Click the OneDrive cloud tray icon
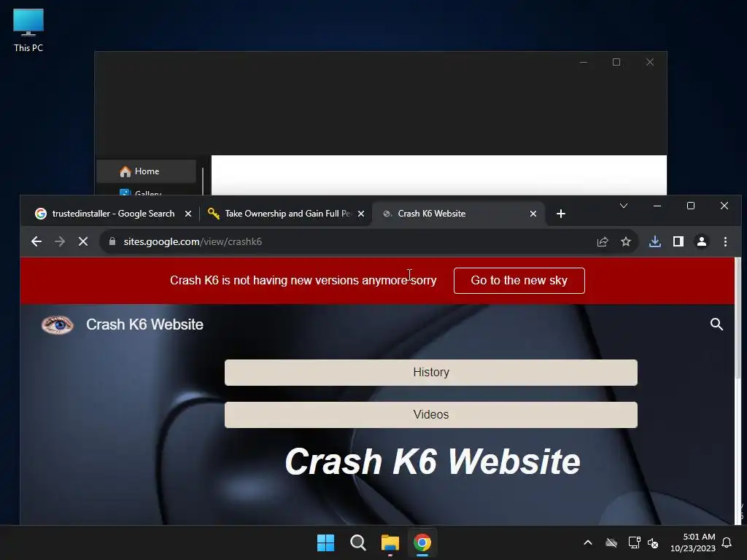 pos(611,542)
